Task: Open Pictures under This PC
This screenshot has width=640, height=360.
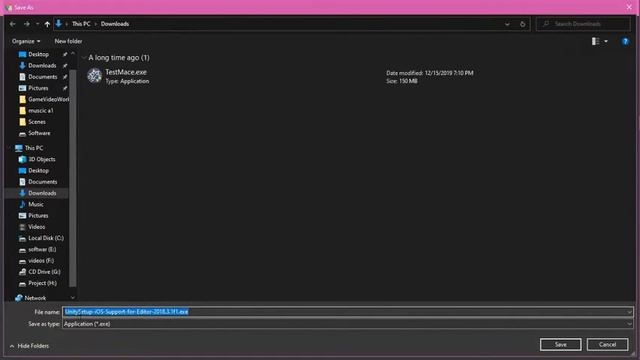Action: [38, 216]
